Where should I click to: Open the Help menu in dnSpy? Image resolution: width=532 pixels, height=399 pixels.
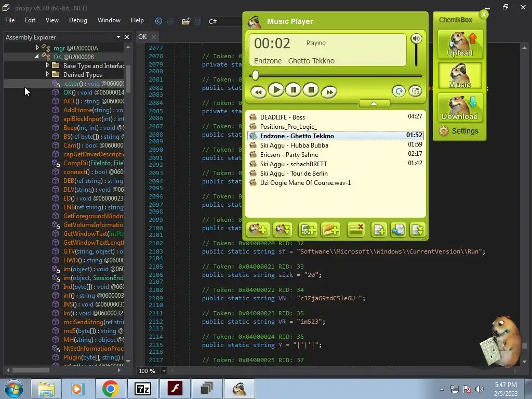point(137,20)
